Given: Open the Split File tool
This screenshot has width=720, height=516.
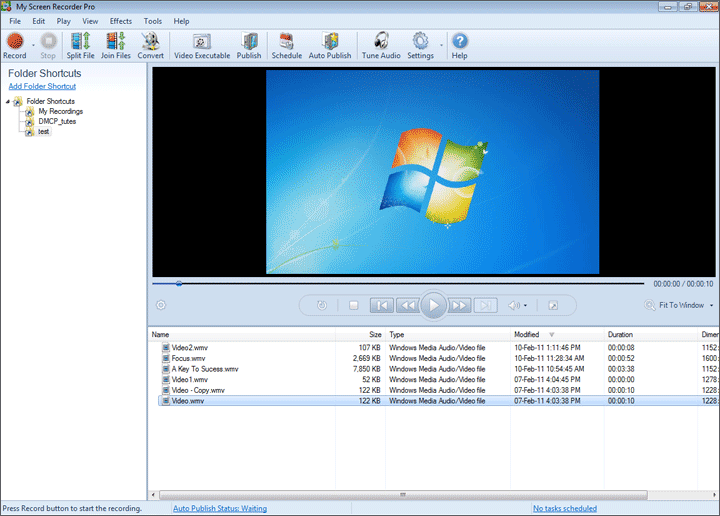Looking at the screenshot, I should tap(81, 45).
